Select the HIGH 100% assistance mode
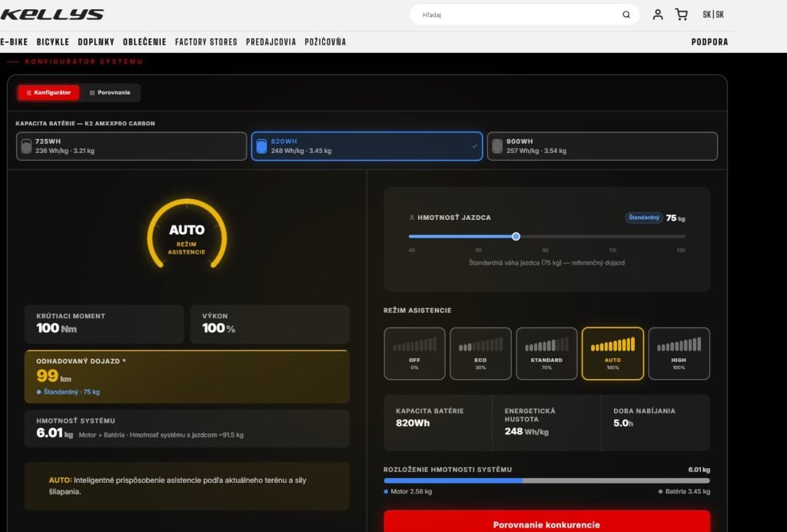The width and height of the screenshot is (787, 532). click(x=679, y=354)
